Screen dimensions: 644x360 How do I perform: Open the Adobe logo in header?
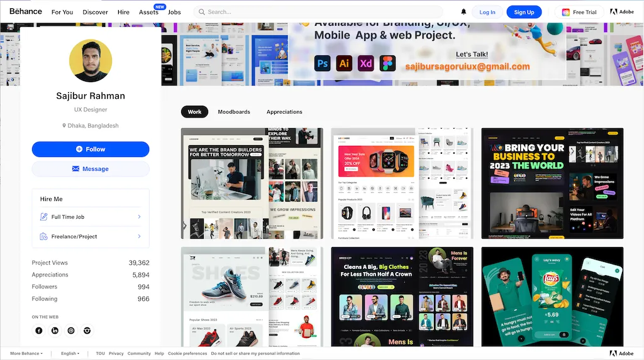pyautogui.click(x=622, y=12)
